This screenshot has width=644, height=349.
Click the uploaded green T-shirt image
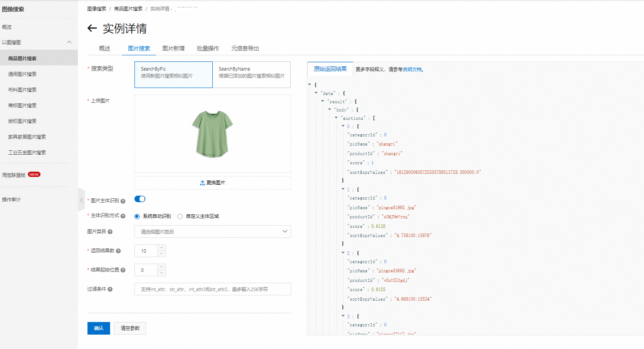coord(212,133)
